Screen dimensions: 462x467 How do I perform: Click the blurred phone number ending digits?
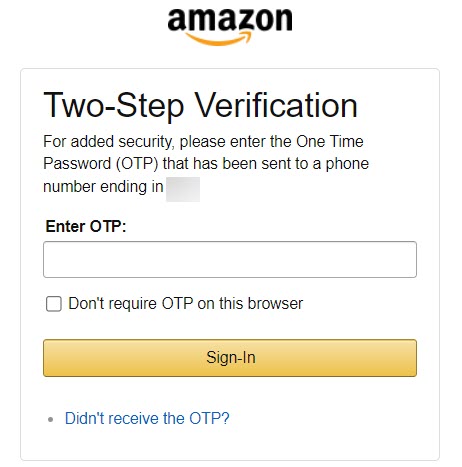pyautogui.click(x=183, y=189)
